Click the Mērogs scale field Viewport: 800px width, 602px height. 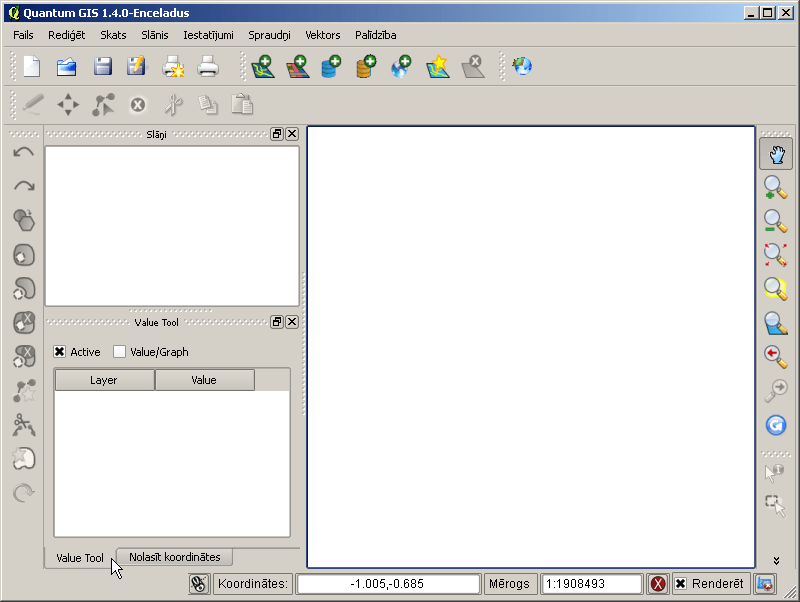591,584
